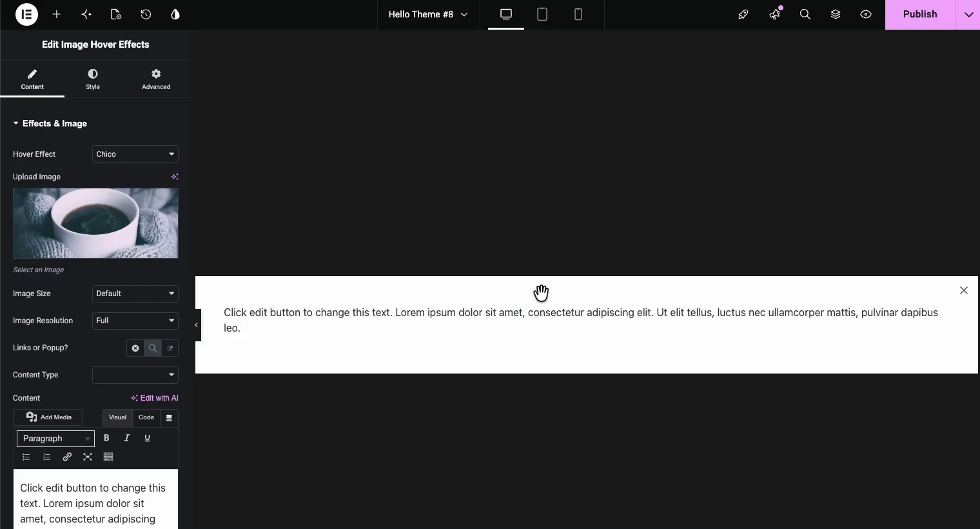Switch to Desktop preview mode

coord(506,14)
